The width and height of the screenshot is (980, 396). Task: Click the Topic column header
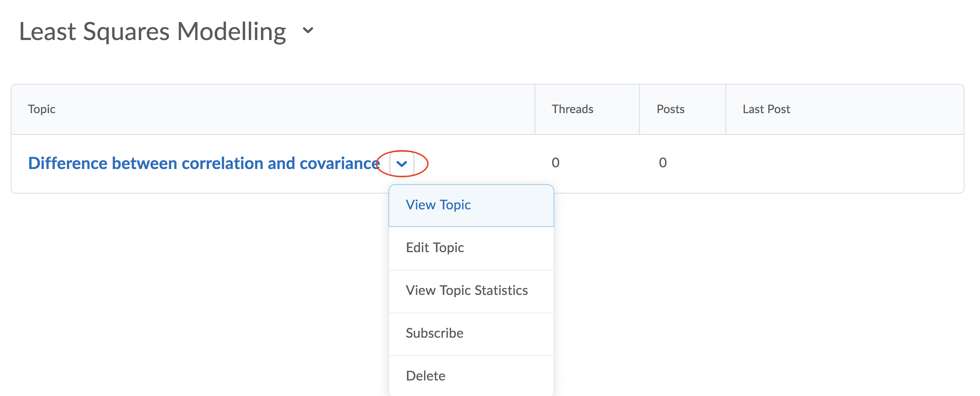click(x=41, y=109)
